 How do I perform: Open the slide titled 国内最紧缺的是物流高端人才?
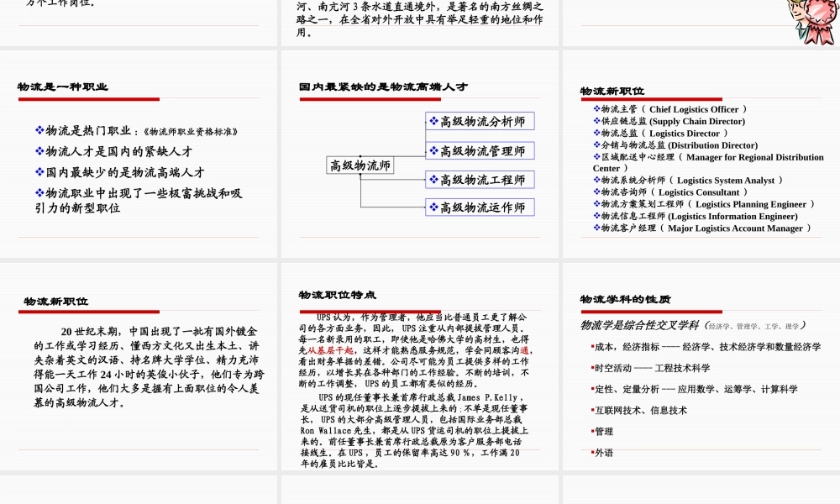(x=419, y=155)
